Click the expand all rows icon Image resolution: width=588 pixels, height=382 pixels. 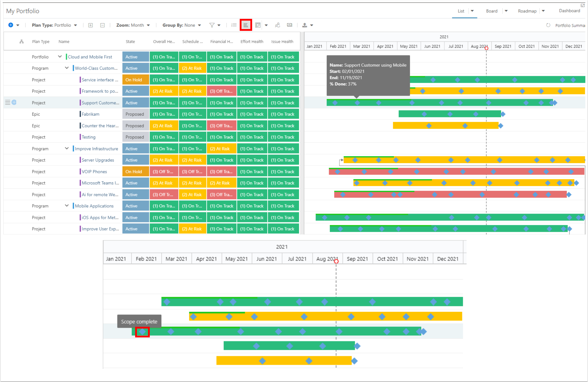[x=91, y=25]
